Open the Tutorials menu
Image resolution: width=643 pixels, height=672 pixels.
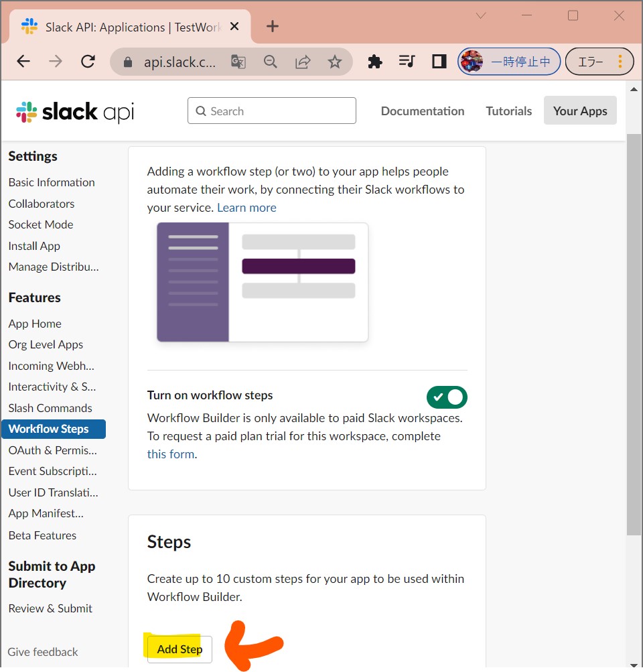click(508, 111)
